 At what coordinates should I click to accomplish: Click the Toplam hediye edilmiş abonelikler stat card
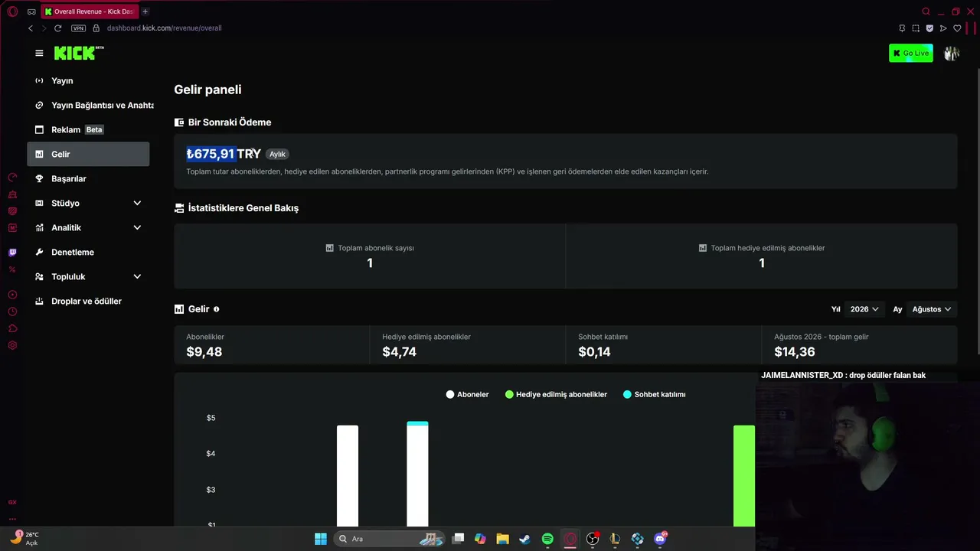click(x=762, y=256)
